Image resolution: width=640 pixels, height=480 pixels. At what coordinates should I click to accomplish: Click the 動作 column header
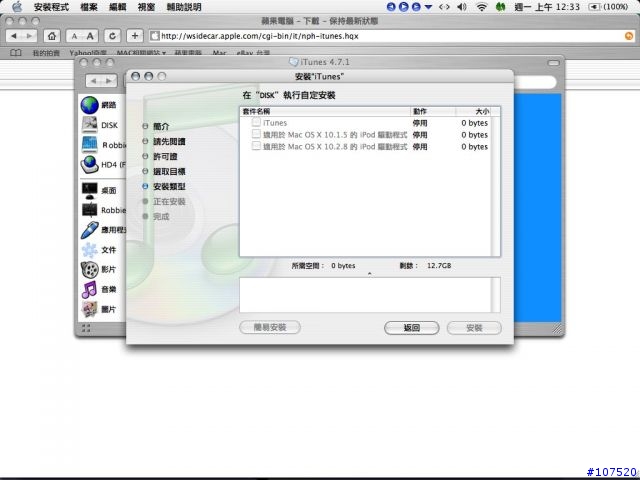coord(433,111)
